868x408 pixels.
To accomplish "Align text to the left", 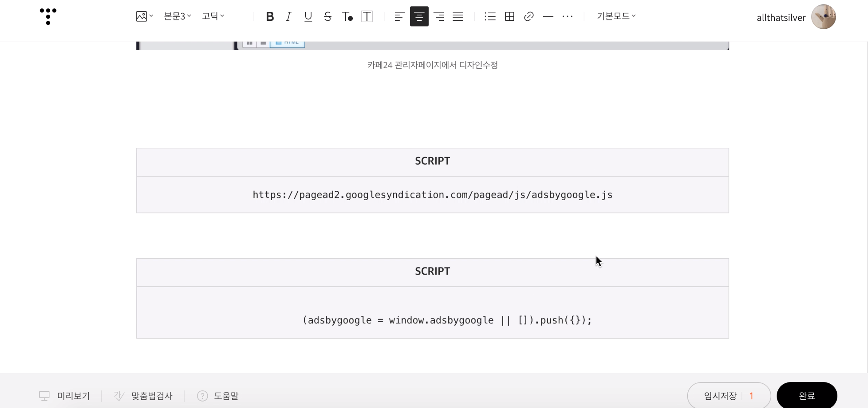I will [399, 16].
